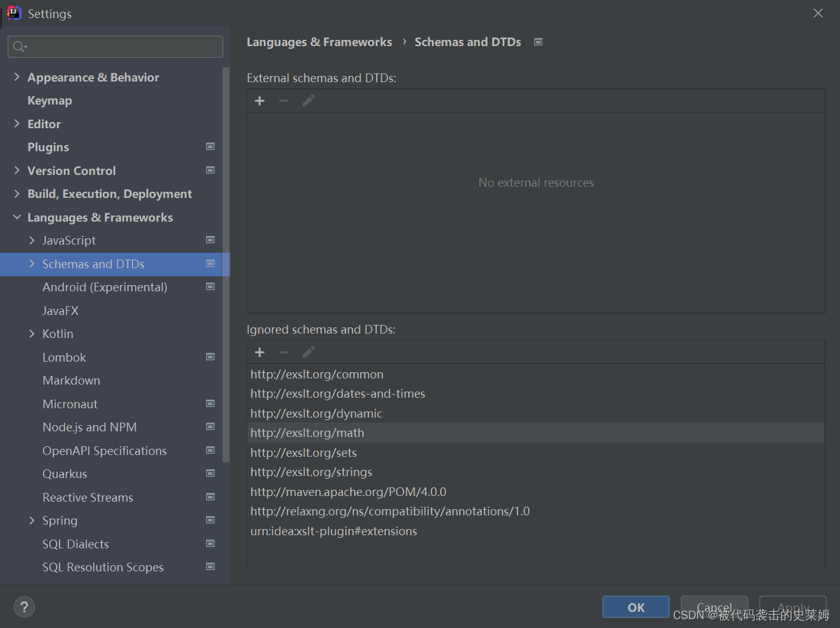Expand the Editor section arrow
840x628 pixels.
coord(17,124)
